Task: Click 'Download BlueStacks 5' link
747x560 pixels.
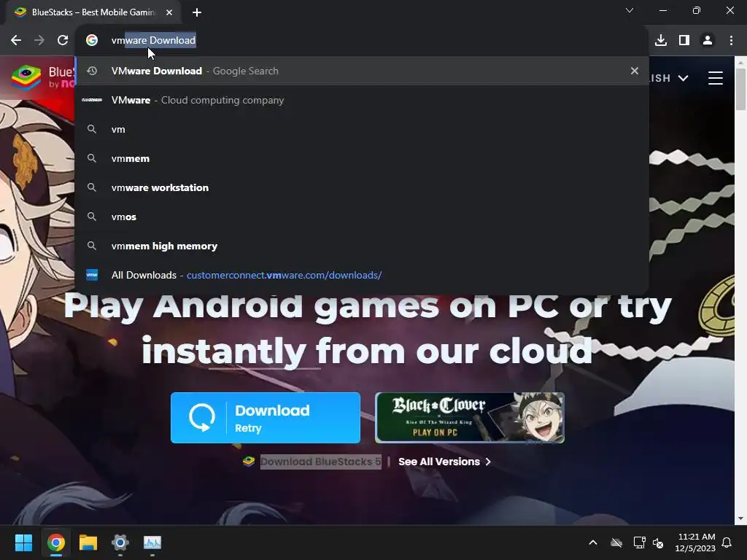Action: point(321,462)
